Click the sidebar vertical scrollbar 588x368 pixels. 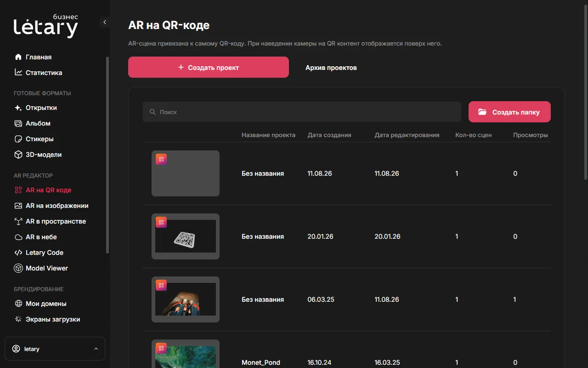point(107,155)
